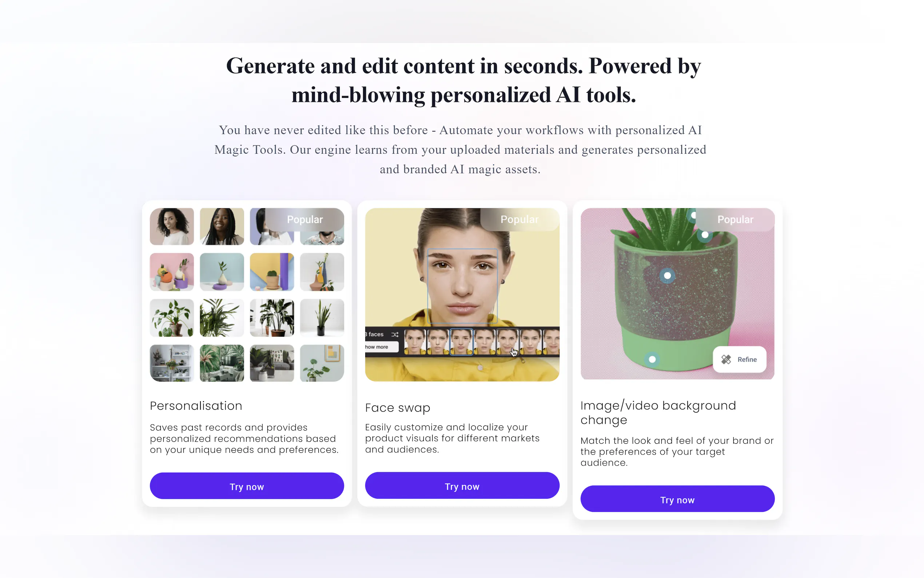The width and height of the screenshot is (924, 578).
Task: Click the shuffle faces icon
Action: click(x=395, y=334)
